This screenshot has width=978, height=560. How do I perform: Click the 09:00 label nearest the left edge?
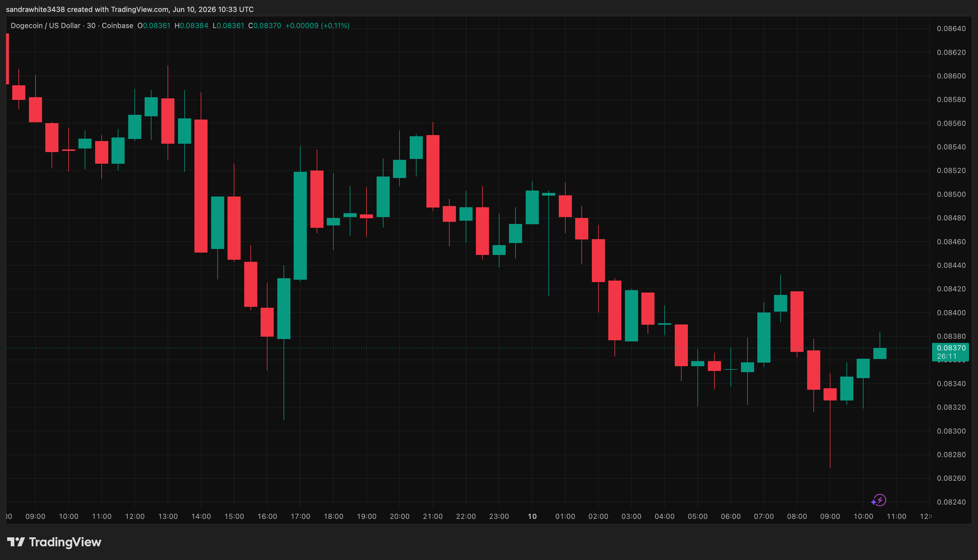pos(35,516)
